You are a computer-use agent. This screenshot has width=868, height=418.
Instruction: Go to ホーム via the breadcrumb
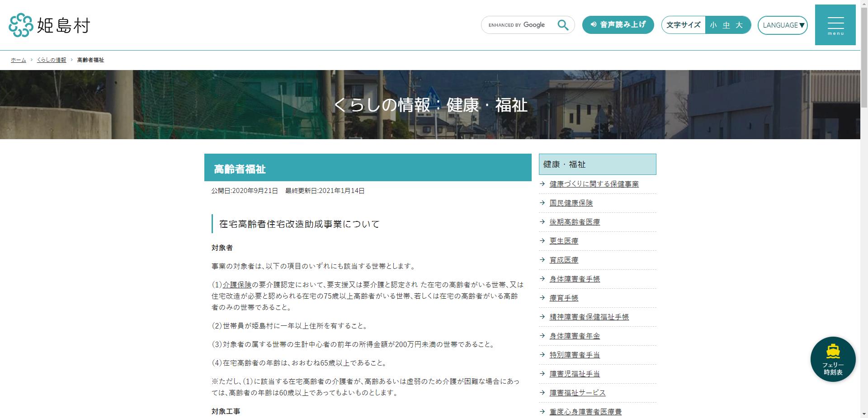click(x=18, y=60)
